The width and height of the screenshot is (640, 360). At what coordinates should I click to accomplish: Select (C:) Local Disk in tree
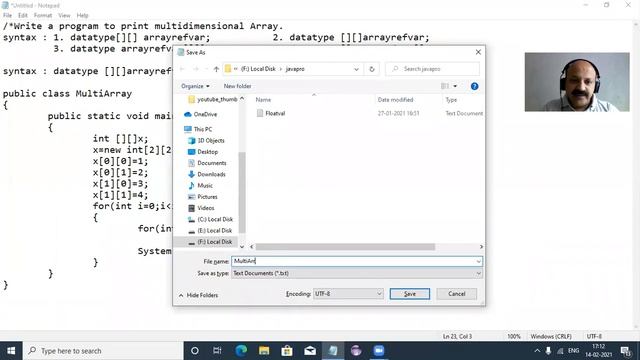210,219
